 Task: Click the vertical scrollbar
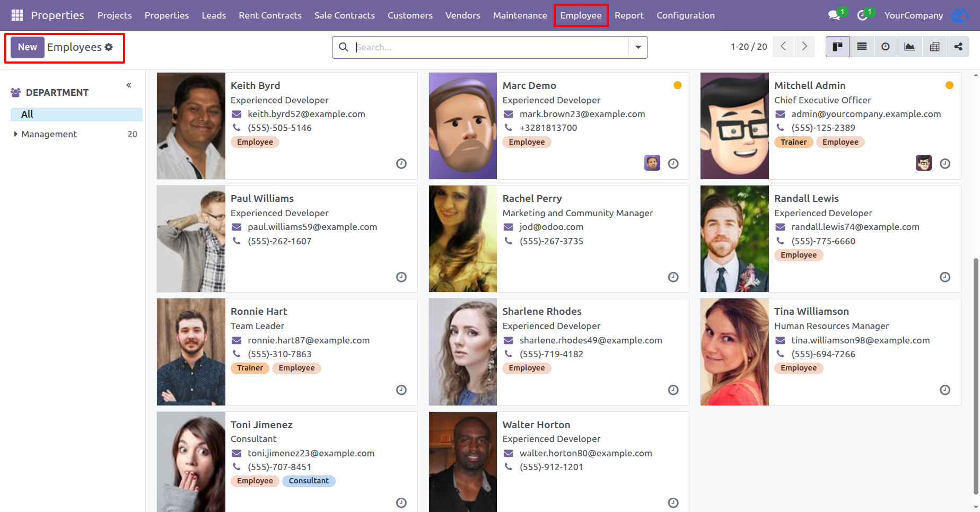[976, 375]
